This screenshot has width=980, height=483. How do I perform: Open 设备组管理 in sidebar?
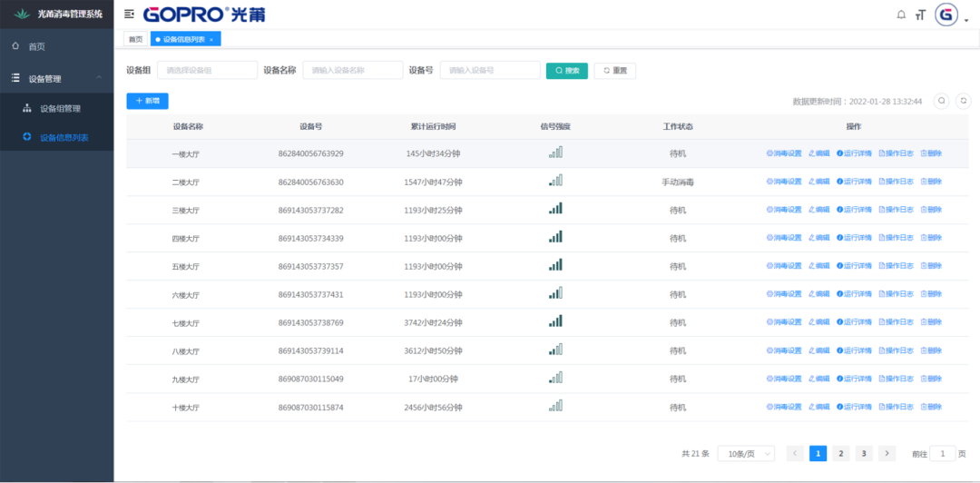[x=57, y=108]
